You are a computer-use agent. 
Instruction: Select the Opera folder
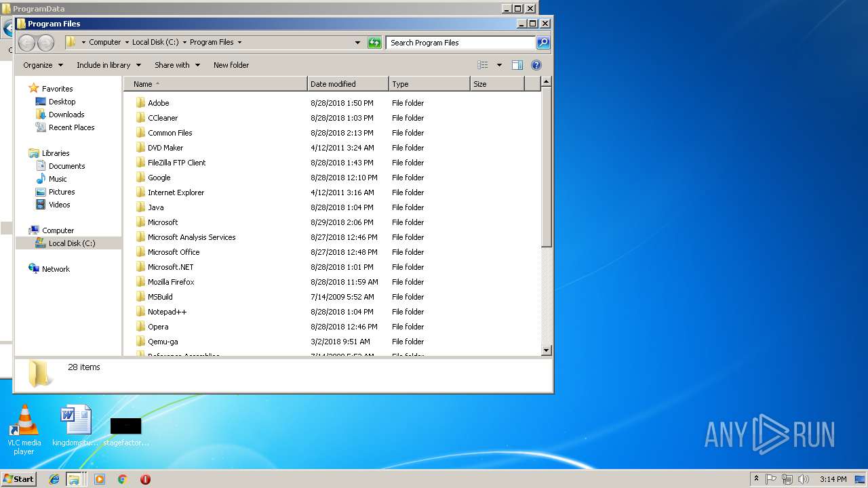158,327
